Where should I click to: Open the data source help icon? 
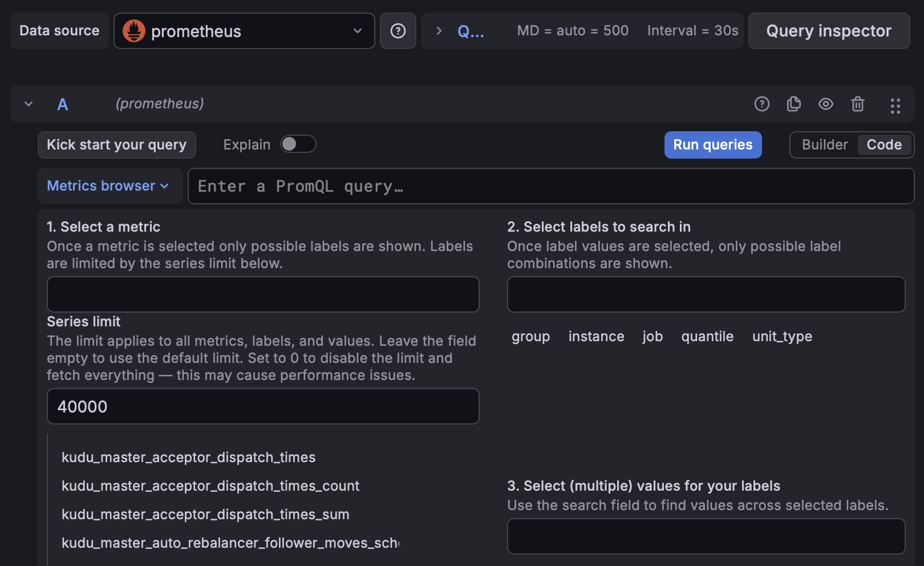(x=398, y=31)
